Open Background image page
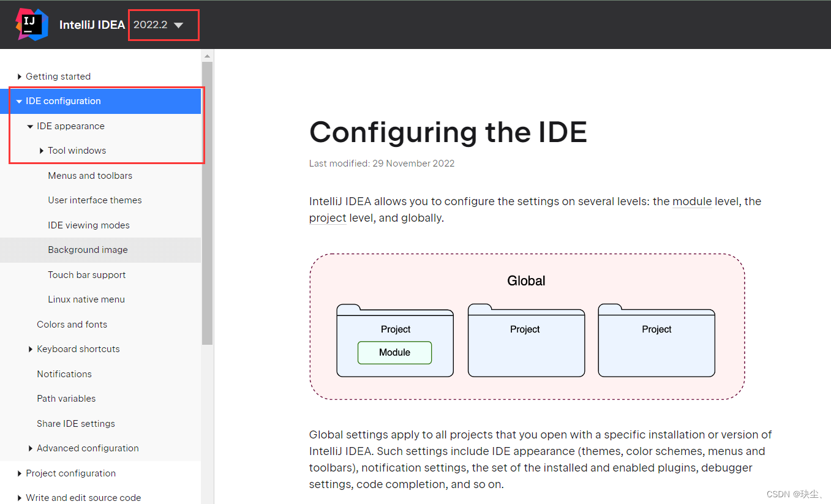The width and height of the screenshot is (831, 504). 100,250
